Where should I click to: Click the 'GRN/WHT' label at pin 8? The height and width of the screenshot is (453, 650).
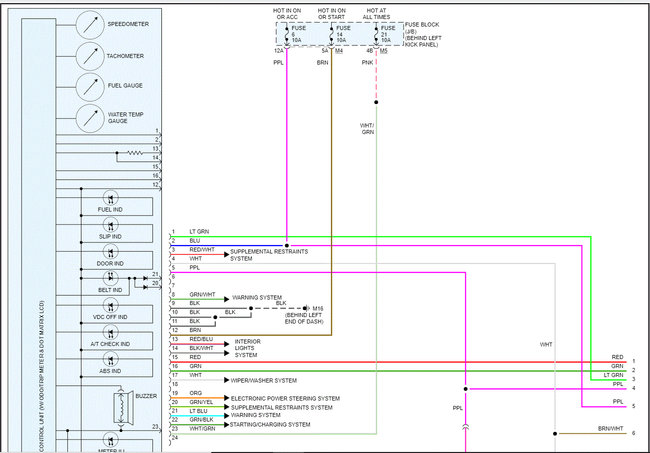click(203, 295)
